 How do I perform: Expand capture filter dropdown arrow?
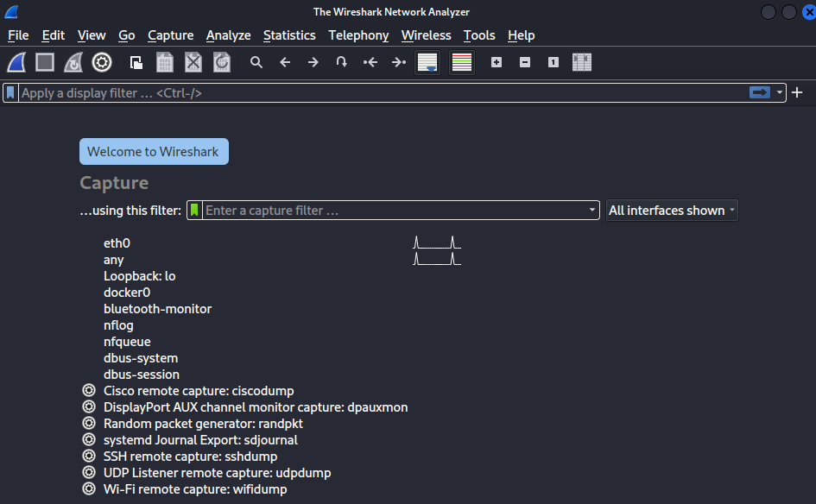(x=591, y=210)
